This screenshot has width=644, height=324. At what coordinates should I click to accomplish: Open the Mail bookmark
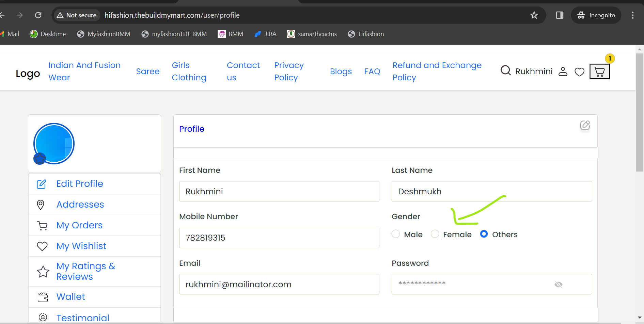[10, 34]
